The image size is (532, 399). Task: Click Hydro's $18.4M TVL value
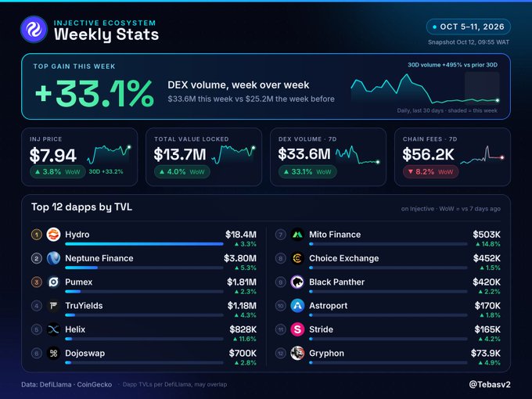[x=241, y=235]
